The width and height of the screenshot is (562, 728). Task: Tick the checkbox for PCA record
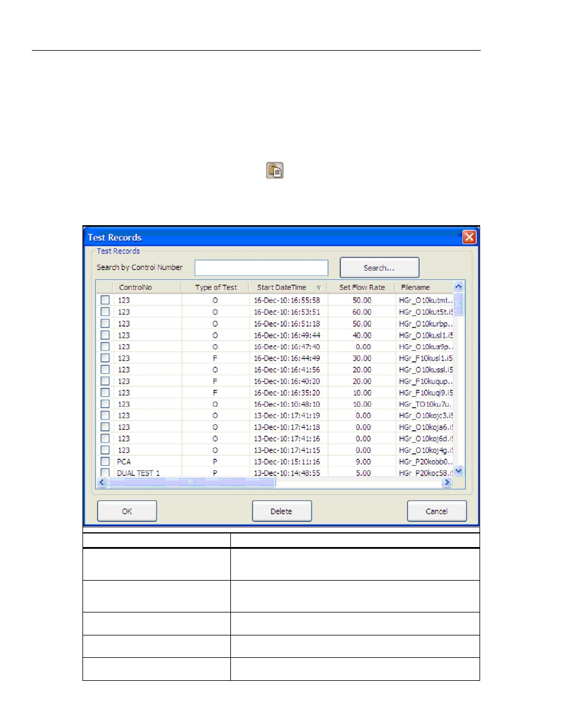click(x=105, y=462)
